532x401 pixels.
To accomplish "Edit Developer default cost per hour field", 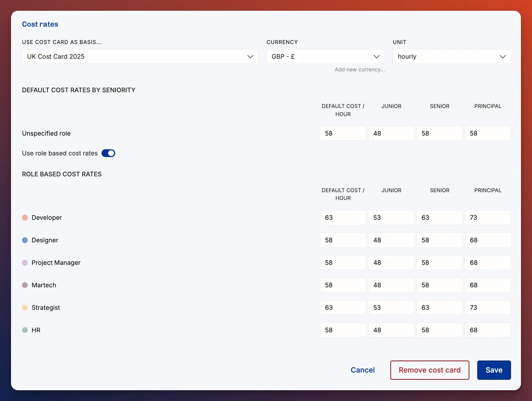I will pyautogui.click(x=343, y=218).
